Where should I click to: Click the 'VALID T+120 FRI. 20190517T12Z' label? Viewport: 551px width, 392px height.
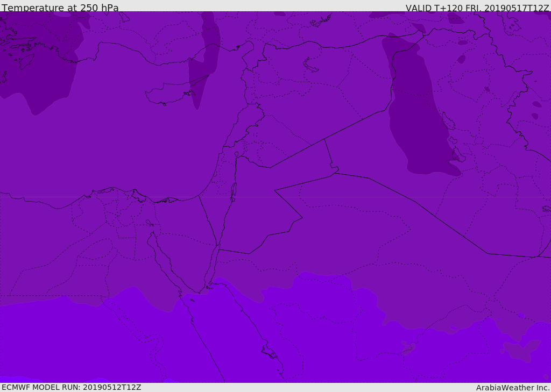click(x=477, y=8)
